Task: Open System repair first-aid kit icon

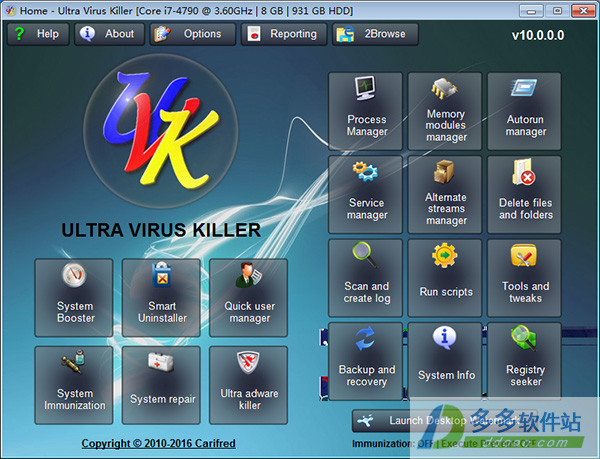Action: coord(161,362)
